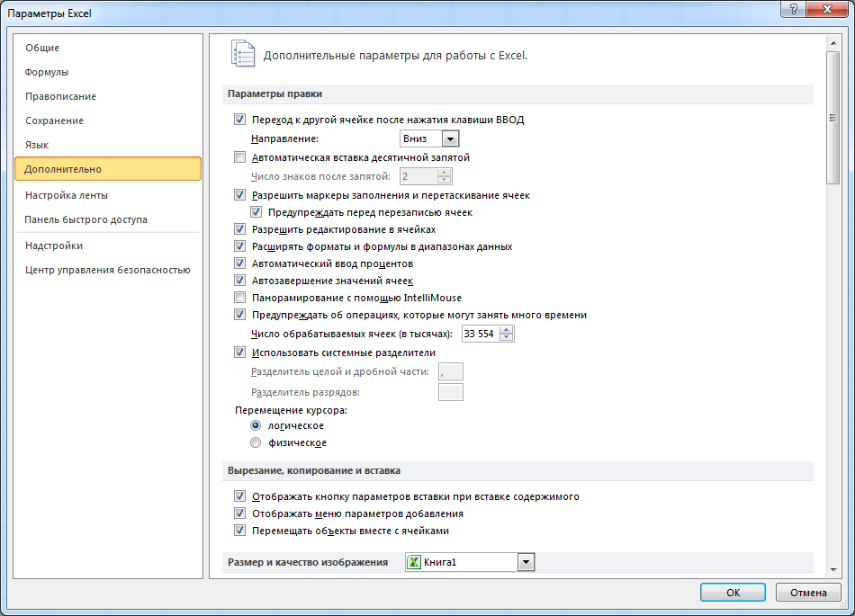The image size is (855, 616).
Task: Confirm settings with the OK button
Action: (733, 593)
